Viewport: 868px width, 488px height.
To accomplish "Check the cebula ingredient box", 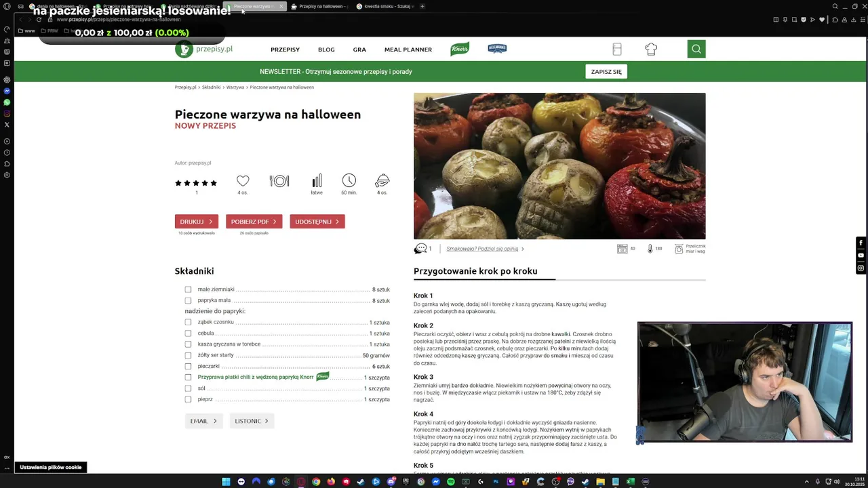I will click(188, 333).
